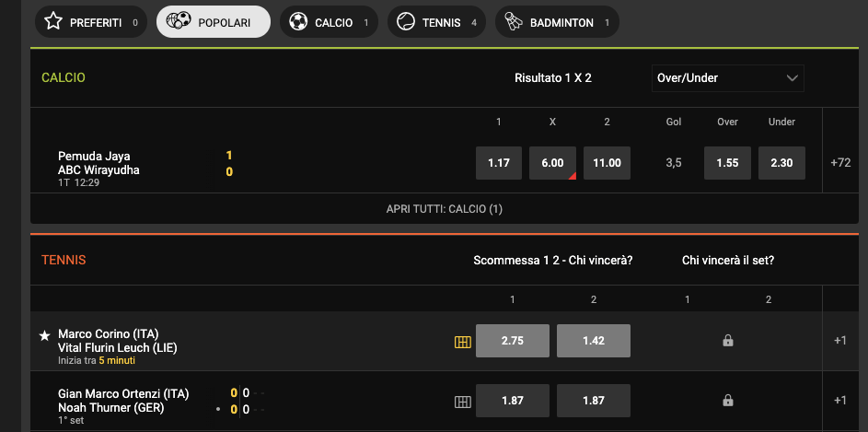Viewport: 868px width, 432px height.
Task: Open the Over/Under market dropdown
Action: 727,78
